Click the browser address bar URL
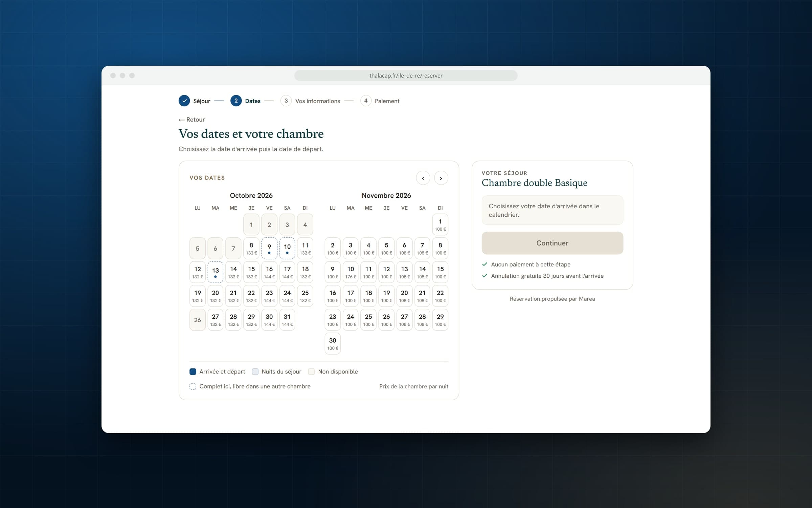 coord(406,76)
